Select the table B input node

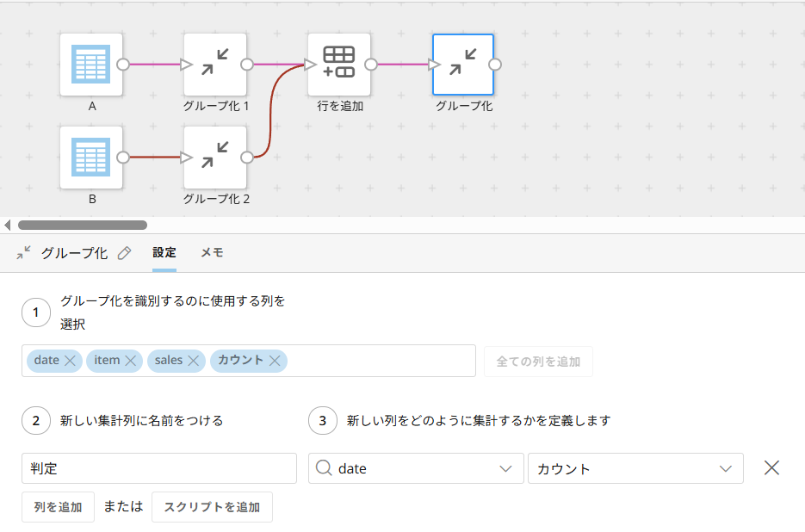coord(91,158)
